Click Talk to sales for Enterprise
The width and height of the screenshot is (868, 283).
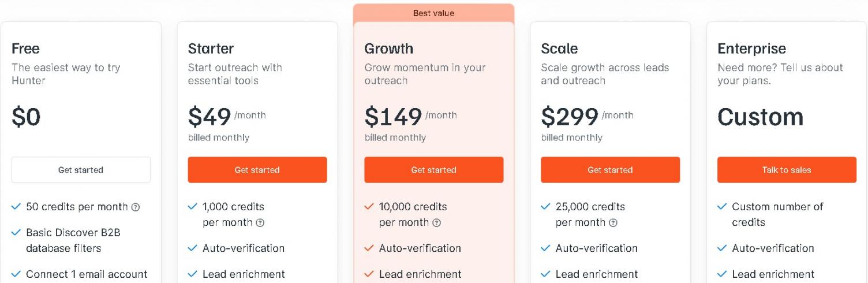pyautogui.click(x=787, y=170)
